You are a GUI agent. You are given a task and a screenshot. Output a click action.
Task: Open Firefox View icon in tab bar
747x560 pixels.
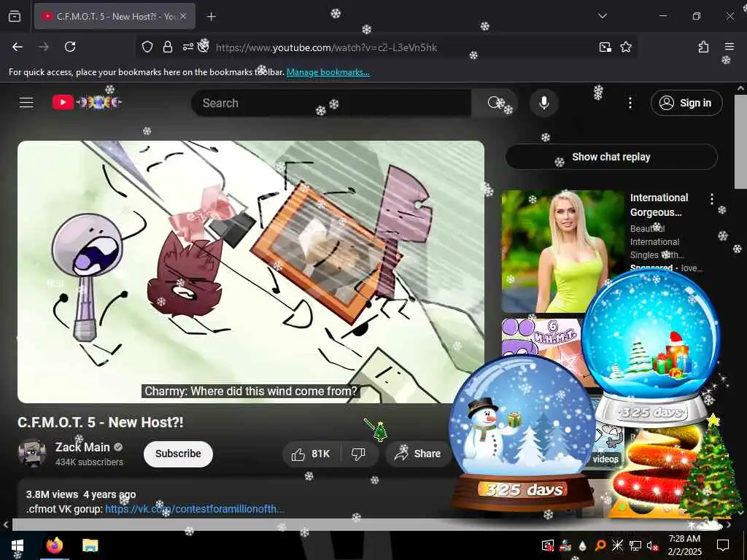coord(15,17)
